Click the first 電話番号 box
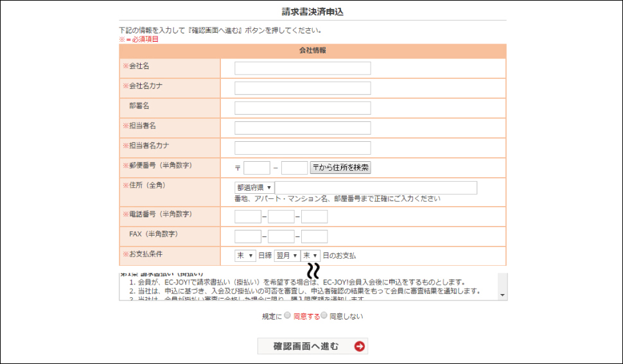 [247, 217]
